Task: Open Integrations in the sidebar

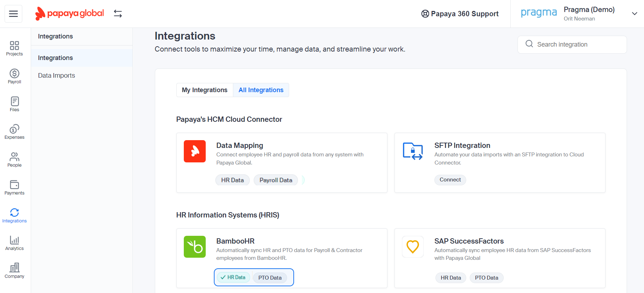Action: (x=14, y=215)
